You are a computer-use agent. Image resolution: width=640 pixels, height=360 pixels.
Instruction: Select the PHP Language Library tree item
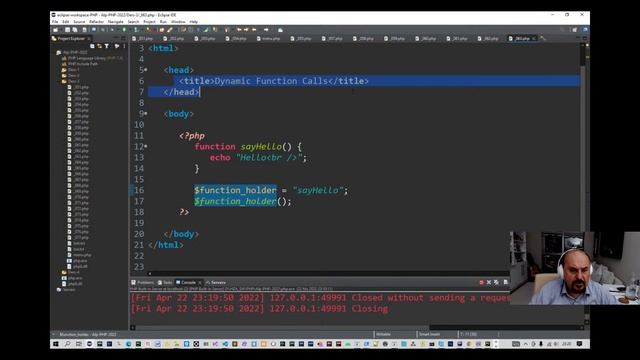tap(92, 58)
